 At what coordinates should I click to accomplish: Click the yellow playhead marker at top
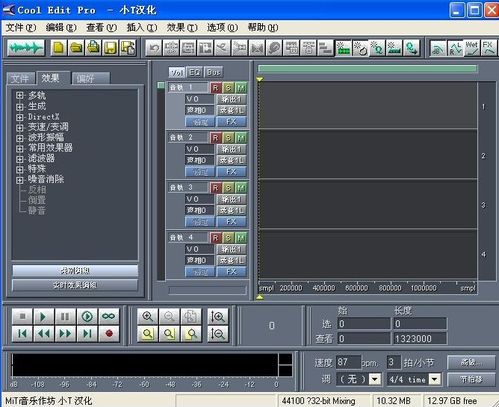pyautogui.click(x=260, y=79)
